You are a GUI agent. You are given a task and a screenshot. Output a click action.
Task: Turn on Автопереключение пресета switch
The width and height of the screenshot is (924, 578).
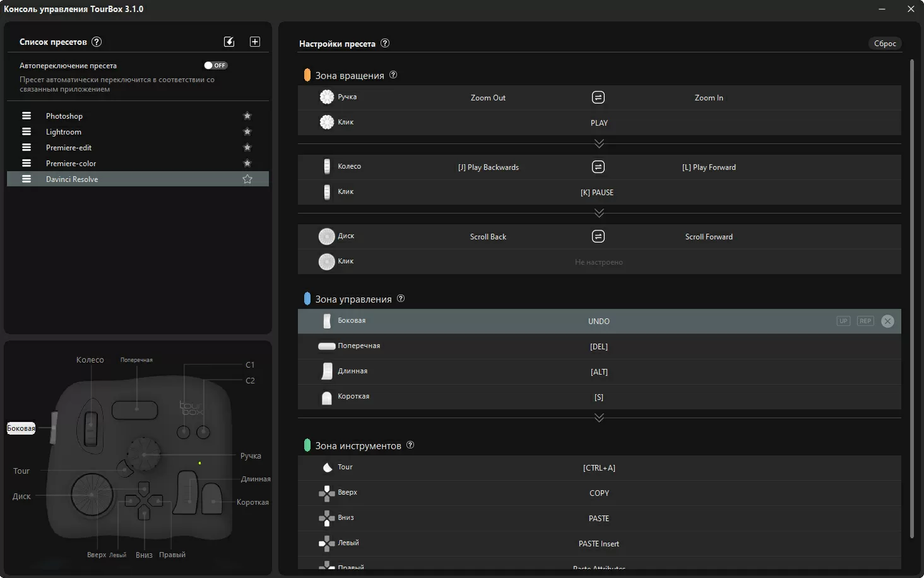(x=215, y=65)
